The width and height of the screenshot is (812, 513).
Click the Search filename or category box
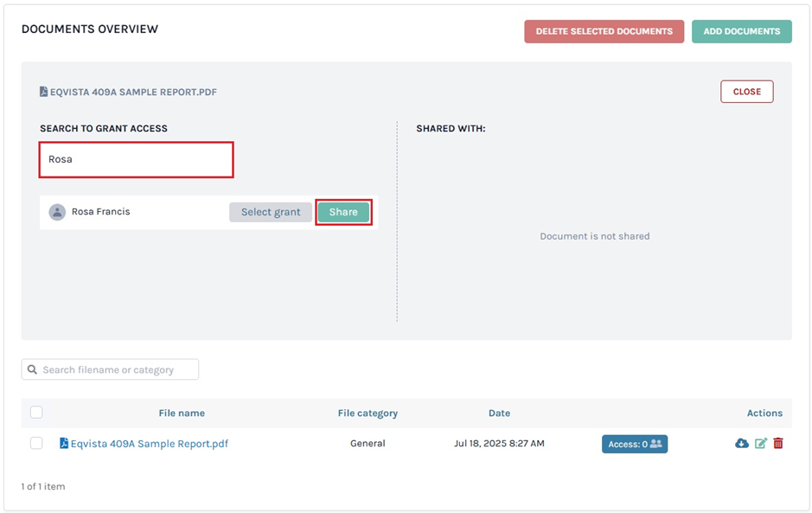tap(110, 369)
